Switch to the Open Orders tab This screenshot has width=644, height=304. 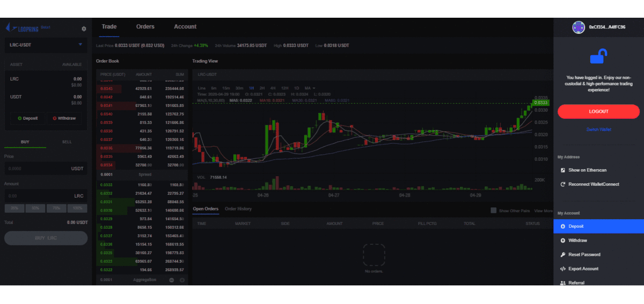click(206, 209)
